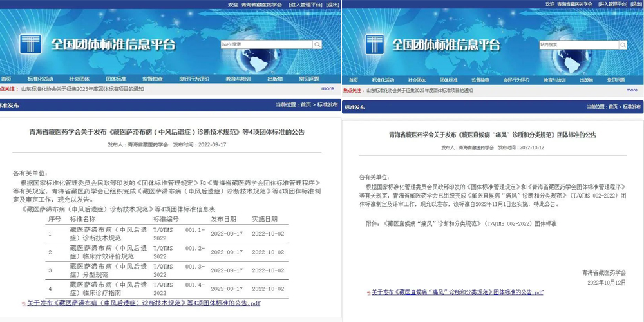
Task: Click right announcement title 藏医直候病“痛风”
Action: coord(493,135)
